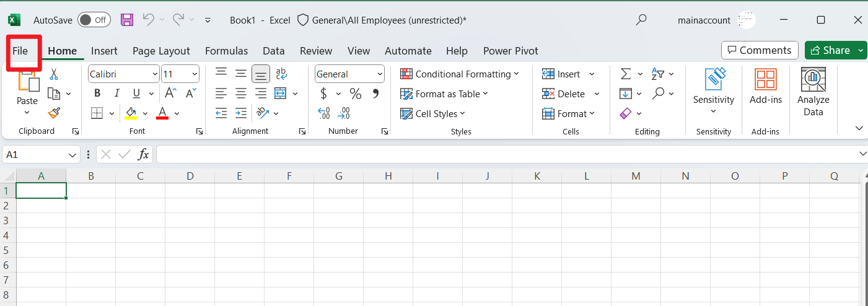
Task: Open Analyze Data tool
Action: (813, 92)
